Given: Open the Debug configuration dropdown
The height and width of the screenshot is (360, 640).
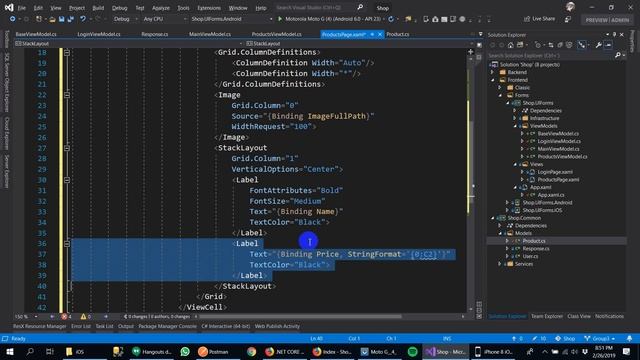Looking at the screenshot, I should 125,19.
